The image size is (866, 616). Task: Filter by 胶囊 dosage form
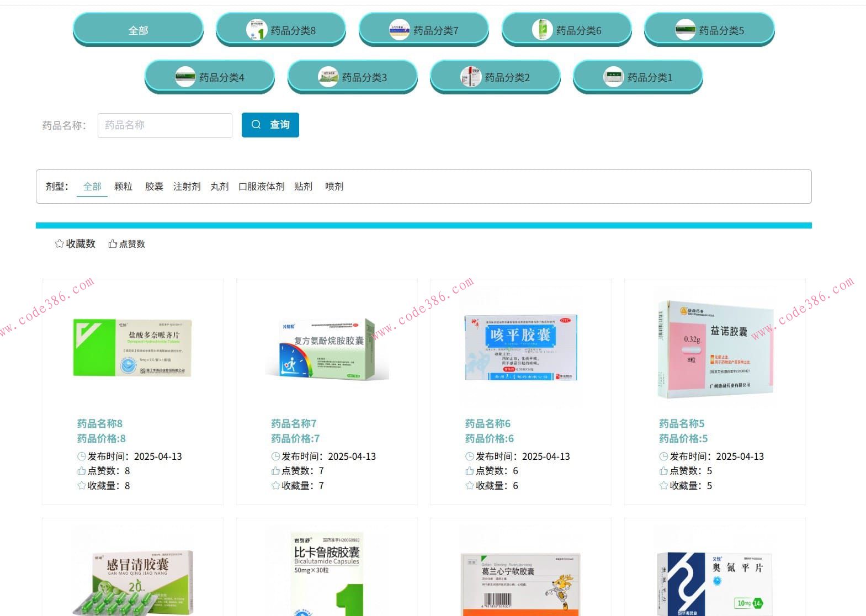(x=154, y=187)
